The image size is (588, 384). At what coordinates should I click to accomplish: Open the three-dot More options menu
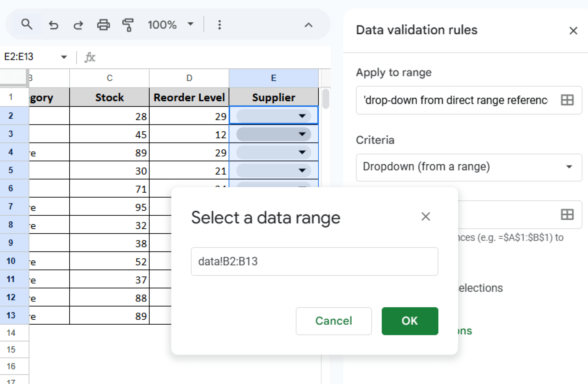point(219,25)
